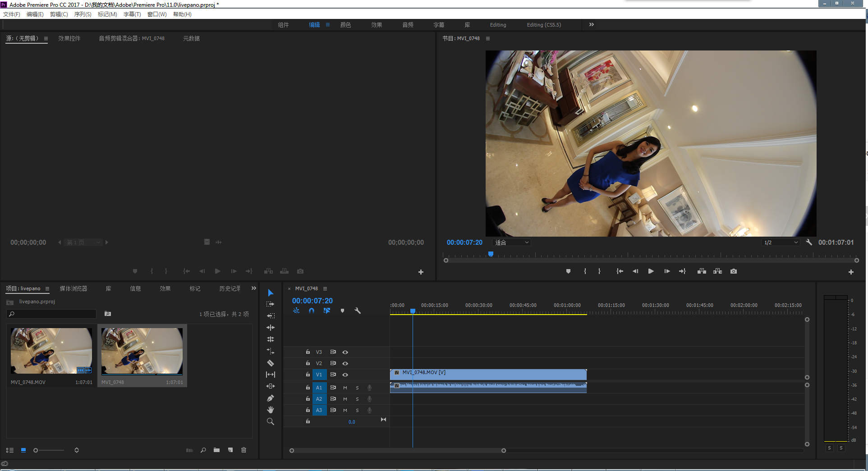
Task: Click Export Frame camera icon in Program monitor
Action: 734,271
